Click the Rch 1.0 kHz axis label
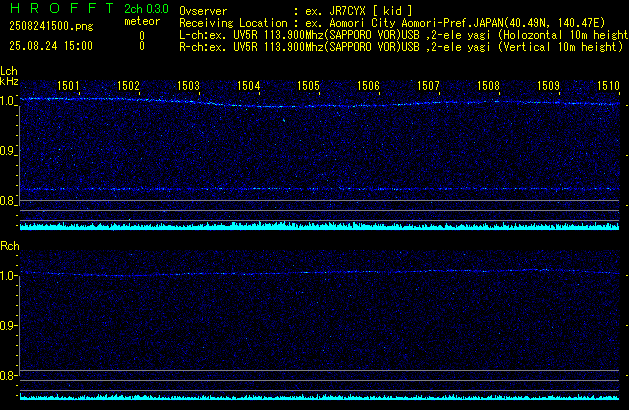The height and width of the screenshot is (410, 629). pyautogui.click(x=8, y=276)
